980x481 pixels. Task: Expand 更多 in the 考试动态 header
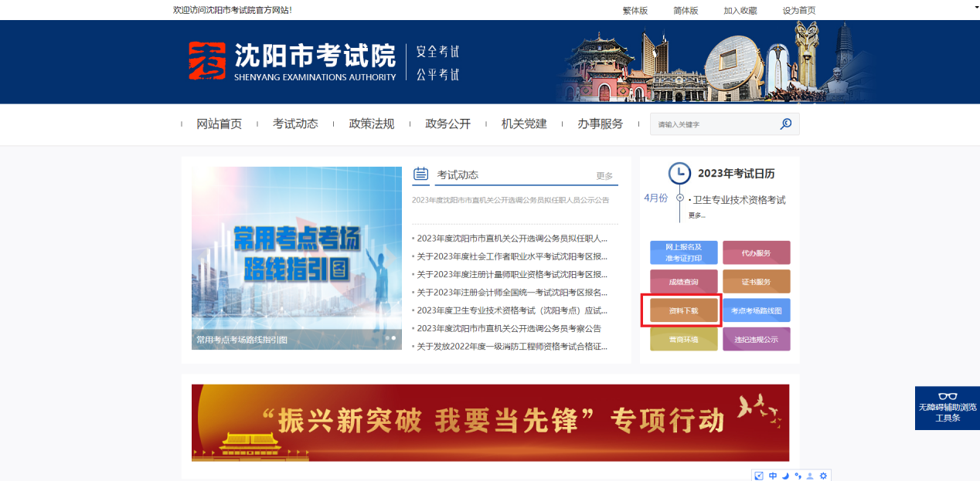604,176
